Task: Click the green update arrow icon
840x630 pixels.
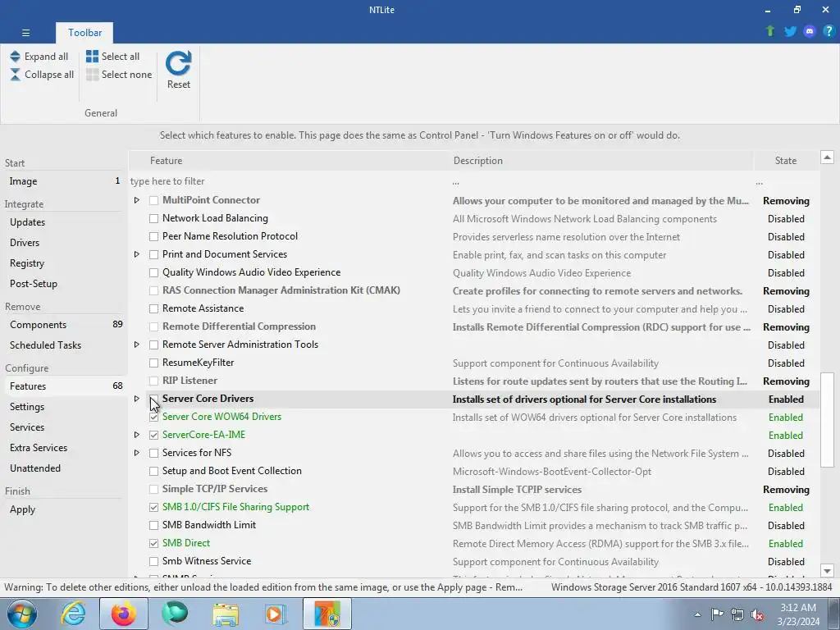Action: (x=770, y=31)
